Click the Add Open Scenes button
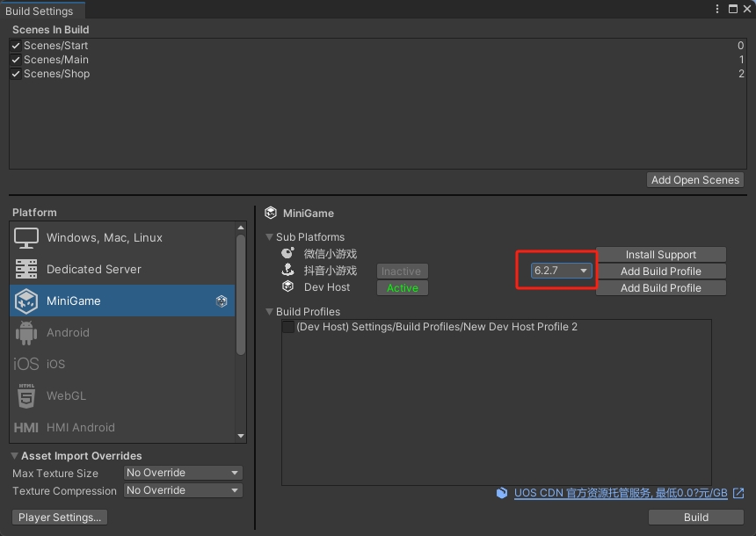The height and width of the screenshot is (536, 756). [x=694, y=180]
